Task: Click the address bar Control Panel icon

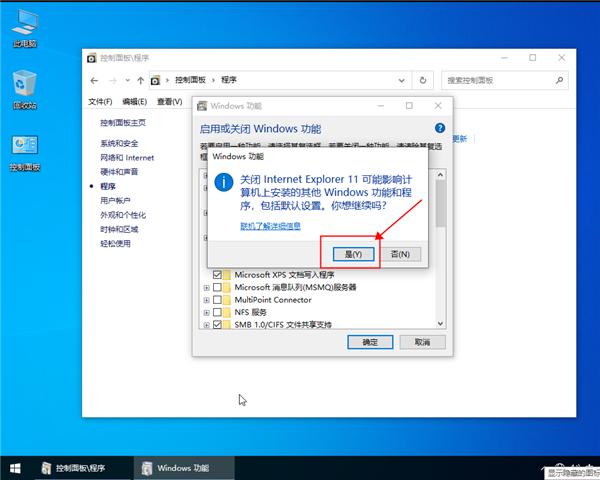Action: (x=155, y=80)
